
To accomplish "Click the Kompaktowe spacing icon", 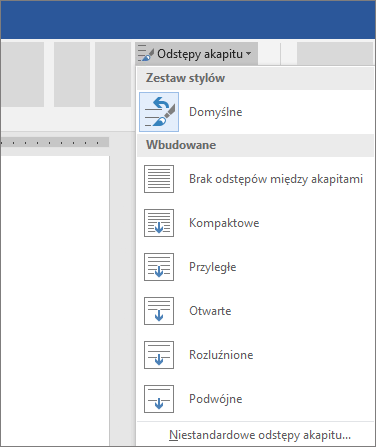I will [x=159, y=223].
